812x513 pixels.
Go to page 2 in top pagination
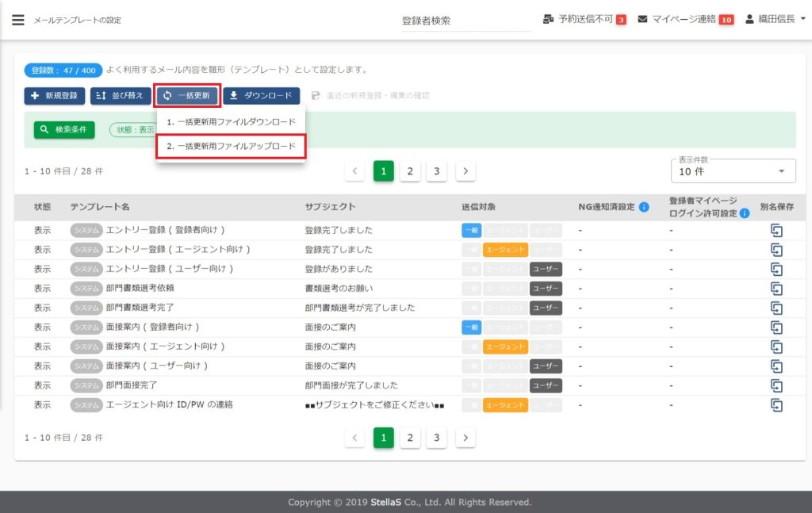click(409, 170)
